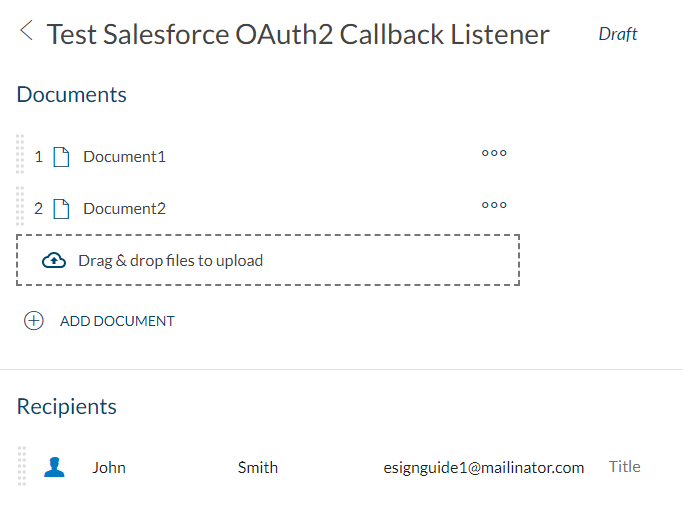The height and width of the screenshot is (511, 683).
Task: Grab the drag handle for Document1
Action: (x=20, y=154)
